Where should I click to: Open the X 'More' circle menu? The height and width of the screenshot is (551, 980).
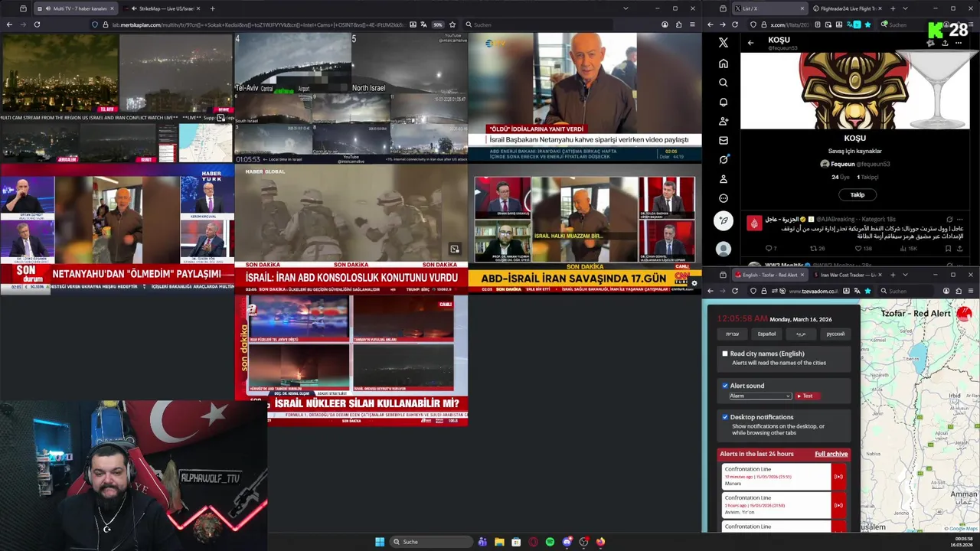(x=723, y=198)
